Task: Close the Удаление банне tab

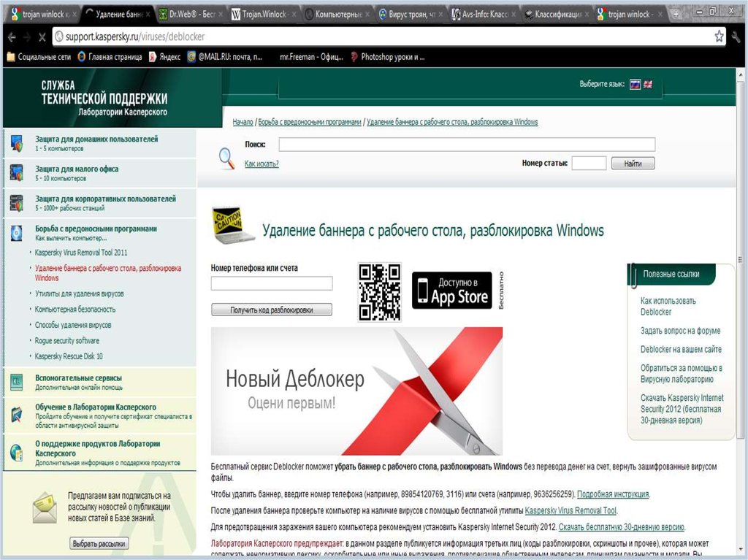Action: pyautogui.click(x=148, y=15)
